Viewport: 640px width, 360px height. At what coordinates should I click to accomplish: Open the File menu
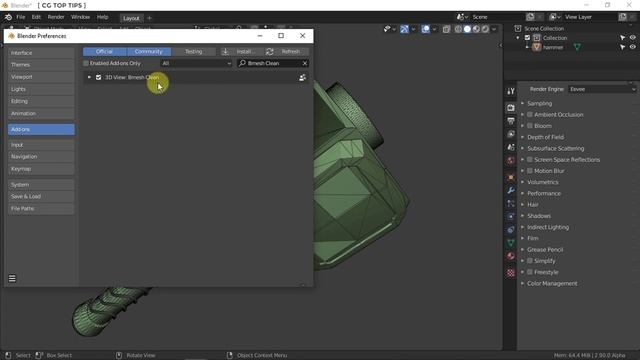click(20, 17)
